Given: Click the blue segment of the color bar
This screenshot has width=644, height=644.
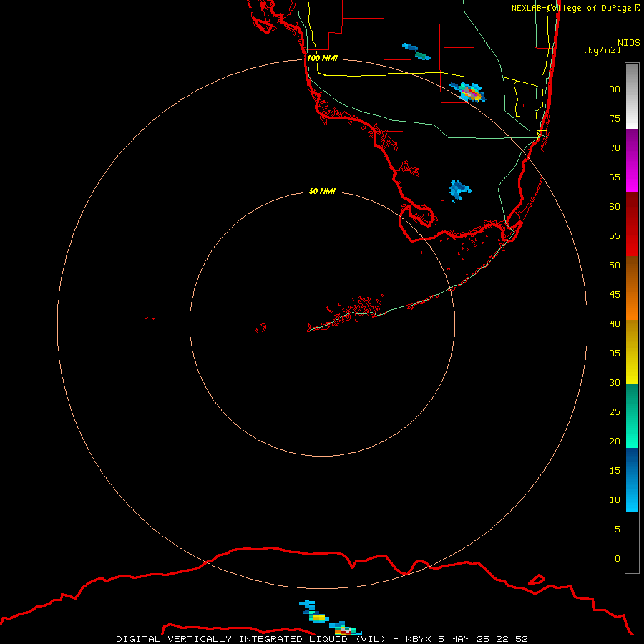Looking at the screenshot, I should click(x=632, y=479).
